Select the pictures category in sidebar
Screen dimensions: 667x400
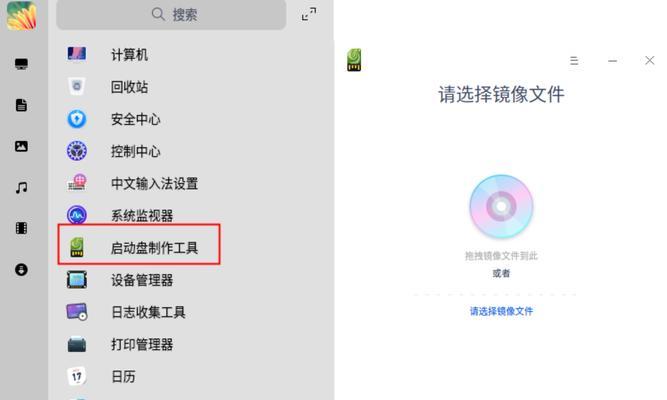click(x=21, y=146)
